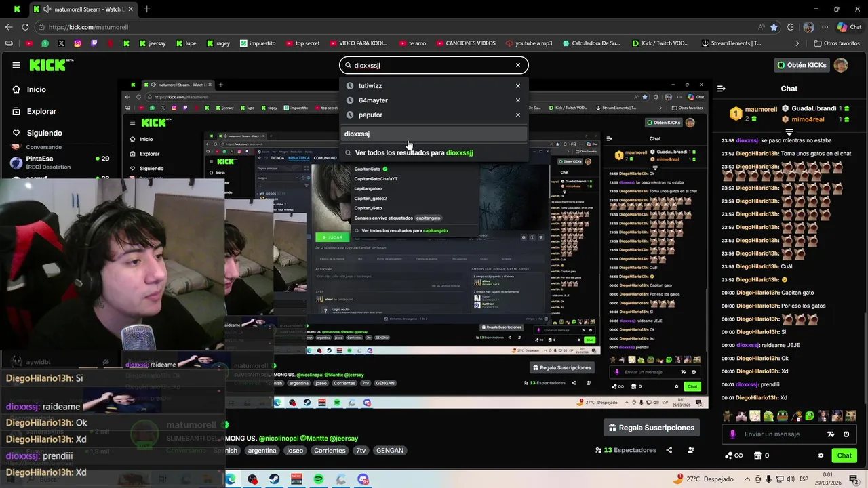Click the GENGAN tag
This screenshot has width=868, height=488.
(390, 450)
